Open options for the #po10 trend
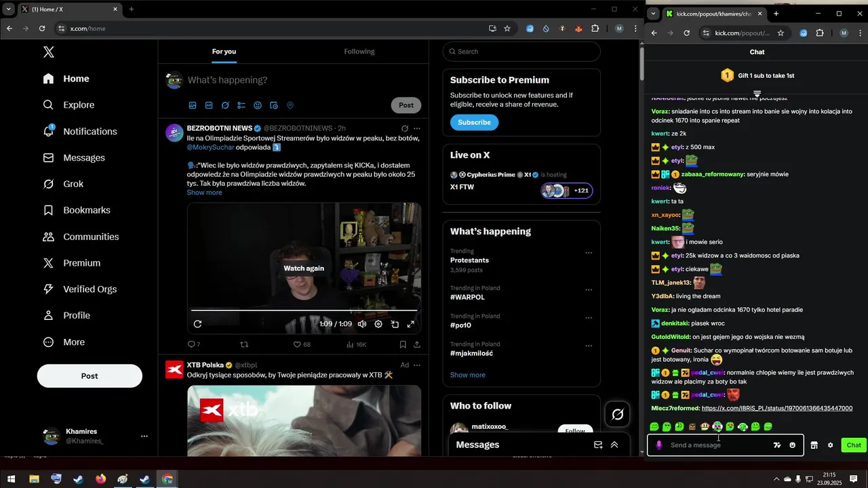 (589, 318)
